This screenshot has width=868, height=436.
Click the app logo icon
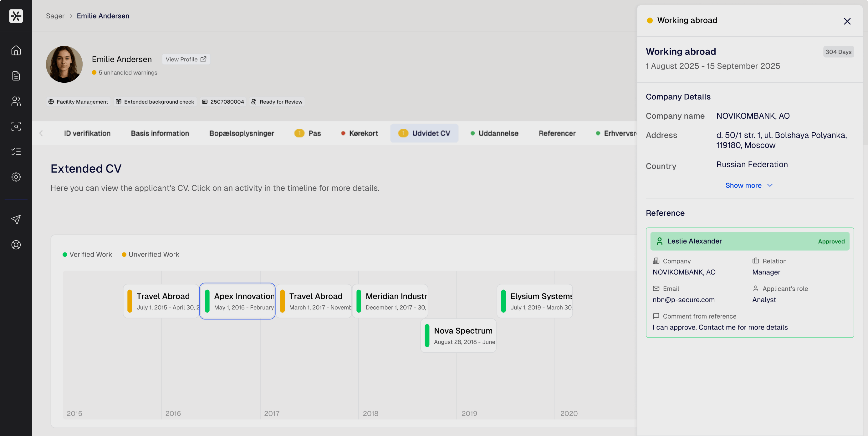tap(16, 16)
